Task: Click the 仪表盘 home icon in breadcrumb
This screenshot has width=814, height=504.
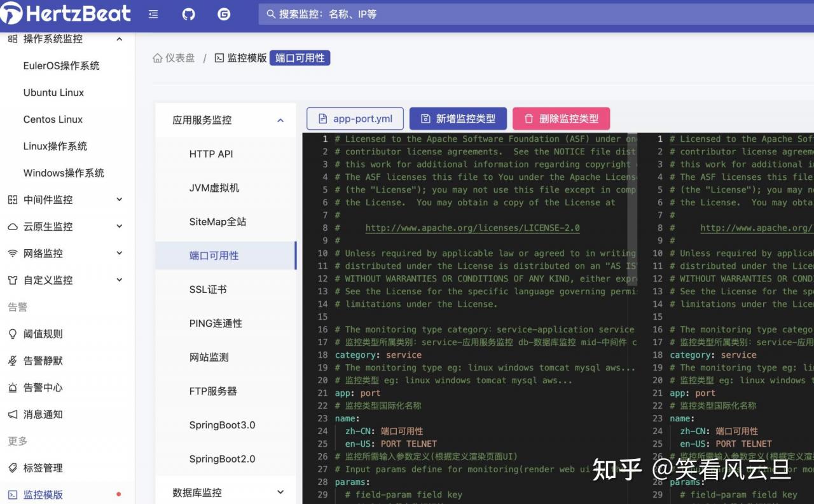Action: (x=158, y=58)
